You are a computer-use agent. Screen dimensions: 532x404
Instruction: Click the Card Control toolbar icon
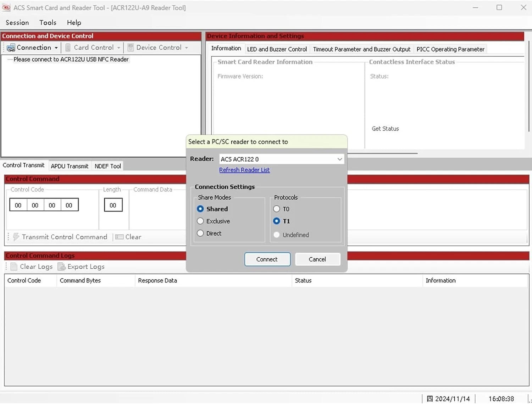(x=68, y=47)
